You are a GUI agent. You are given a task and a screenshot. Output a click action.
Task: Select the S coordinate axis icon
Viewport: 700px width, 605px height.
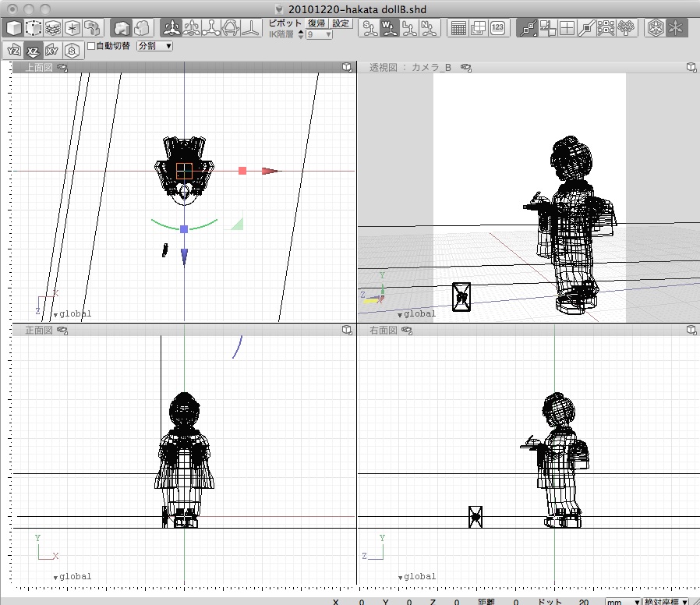[x=369, y=28]
